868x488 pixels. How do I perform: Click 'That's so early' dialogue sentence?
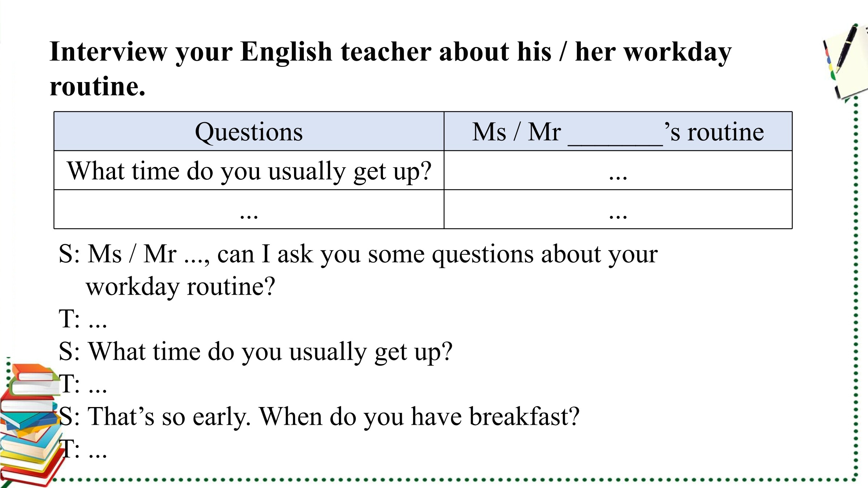click(170, 416)
